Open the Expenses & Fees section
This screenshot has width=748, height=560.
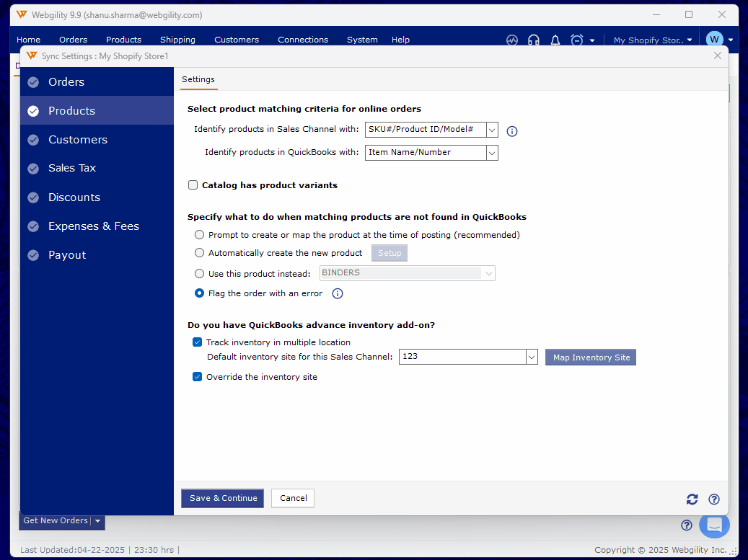pyautogui.click(x=94, y=226)
